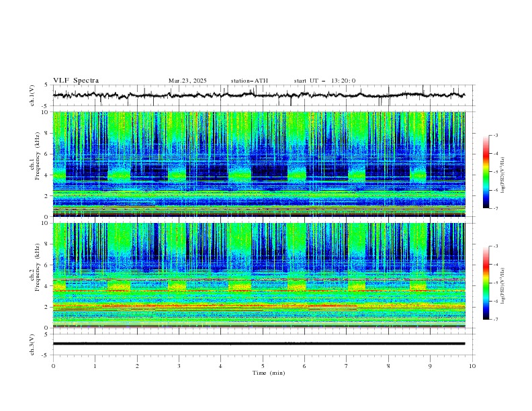Click the "-7" label on the ch.1 color bar
532x411 pixels.
pyautogui.click(x=495, y=208)
